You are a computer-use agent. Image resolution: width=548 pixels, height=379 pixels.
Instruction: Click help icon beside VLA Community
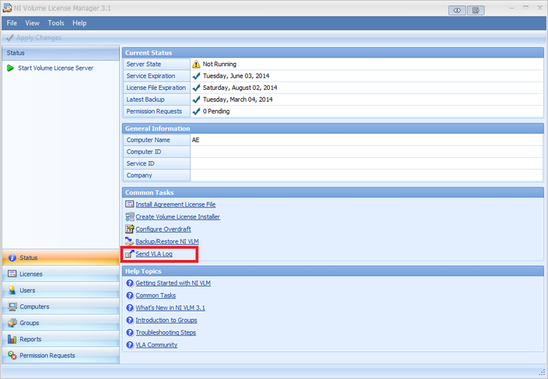130,345
